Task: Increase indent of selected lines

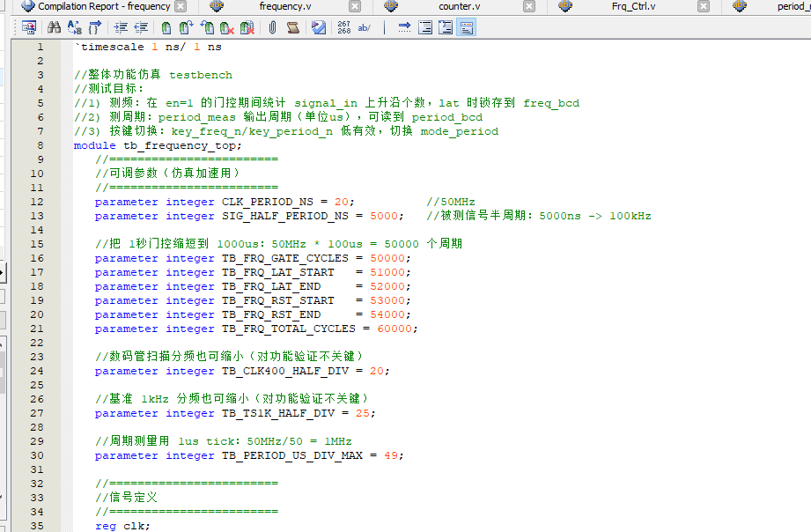Action: pos(121,27)
